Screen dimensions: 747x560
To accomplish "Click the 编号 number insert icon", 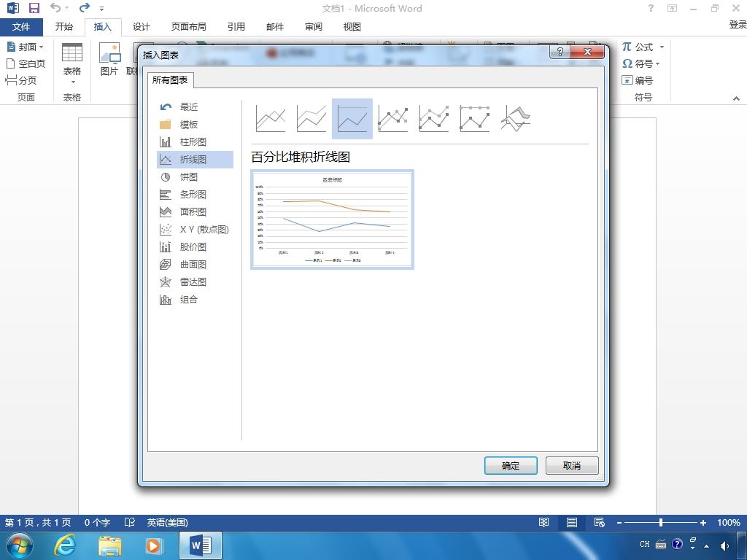I will (638, 80).
